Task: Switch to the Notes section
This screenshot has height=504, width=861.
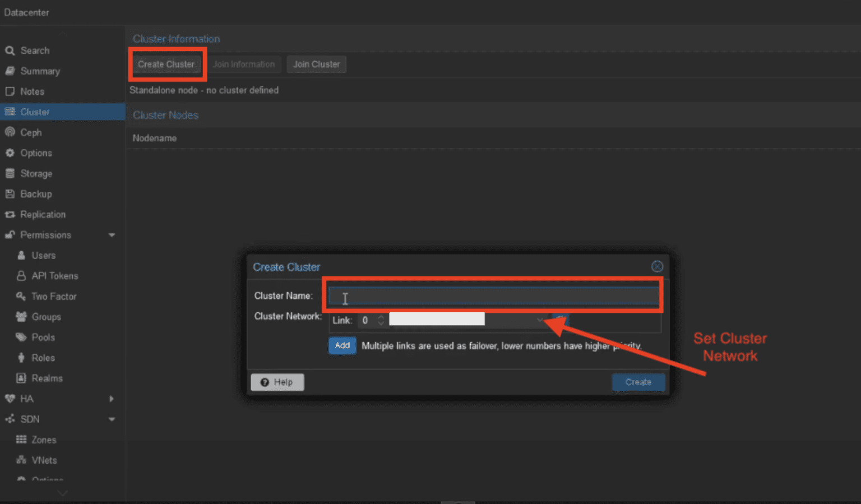Action: coord(32,91)
